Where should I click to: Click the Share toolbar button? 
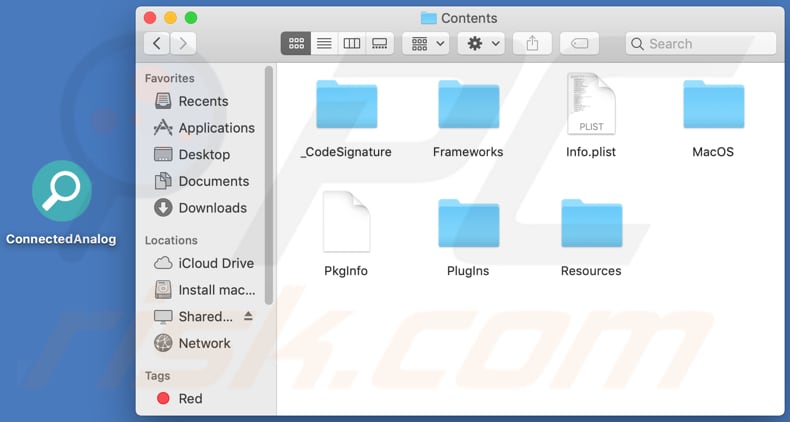(x=532, y=43)
